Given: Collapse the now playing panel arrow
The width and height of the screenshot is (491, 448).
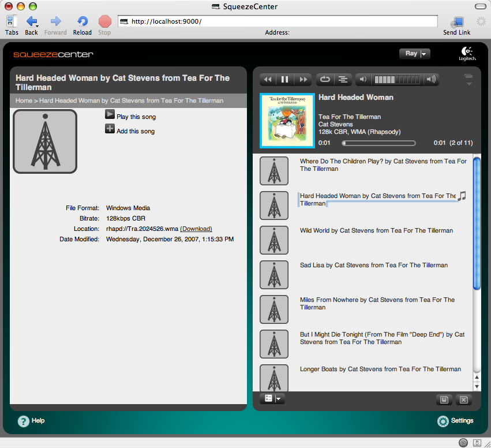Looking at the screenshot, I should pos(468,80).
